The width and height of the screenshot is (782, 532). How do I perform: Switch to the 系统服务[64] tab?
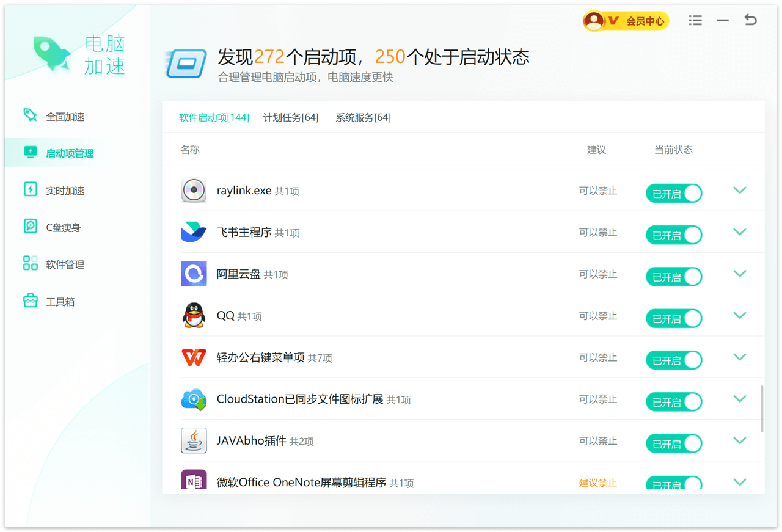tap(363, 117)
